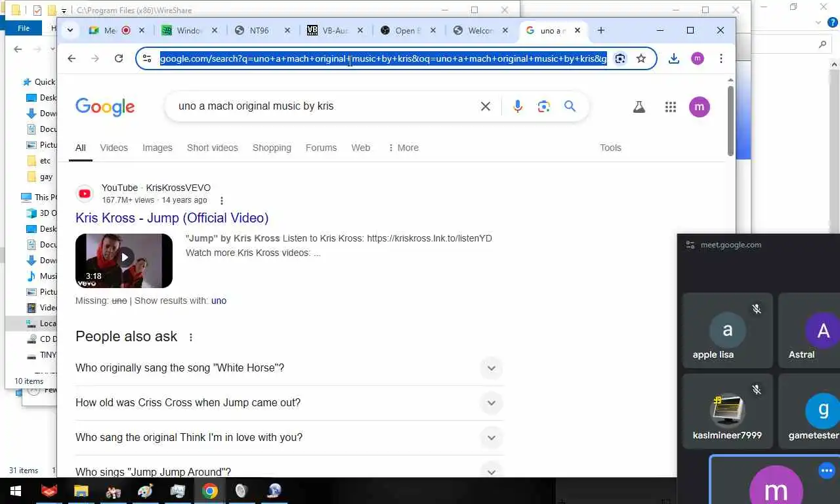
Task: Expand the More filters dropdown
Action: point(403,148)
